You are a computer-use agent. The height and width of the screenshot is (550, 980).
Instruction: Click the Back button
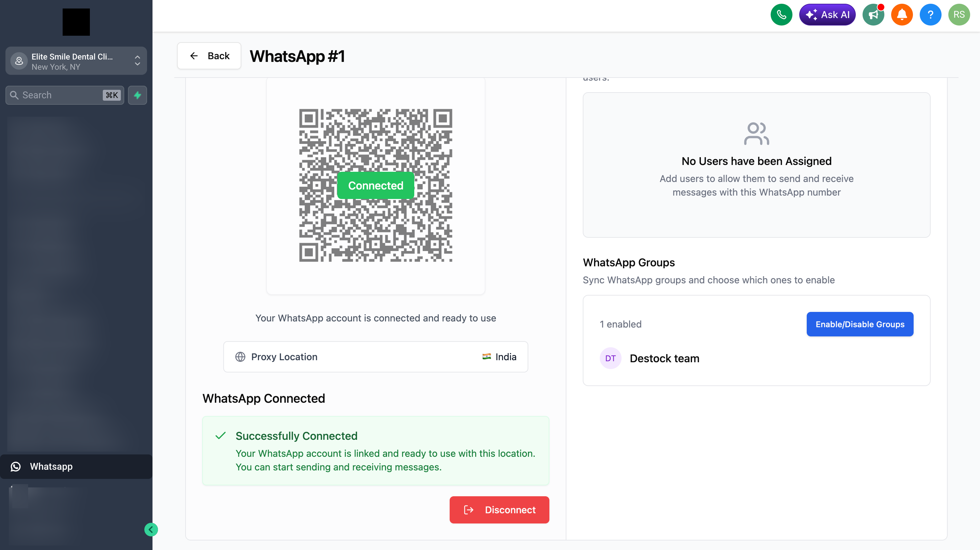[209, 56]
